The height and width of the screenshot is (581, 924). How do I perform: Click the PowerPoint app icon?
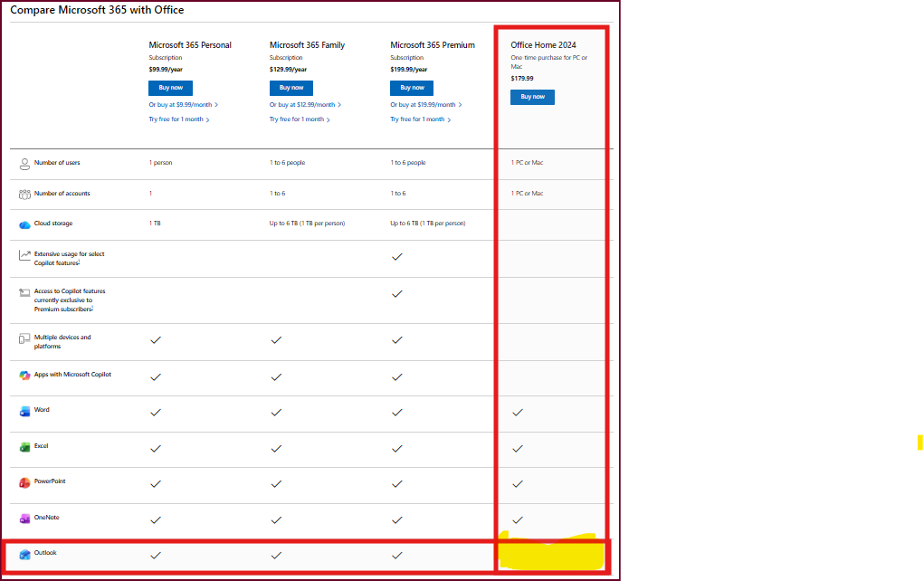pos(24,482)
